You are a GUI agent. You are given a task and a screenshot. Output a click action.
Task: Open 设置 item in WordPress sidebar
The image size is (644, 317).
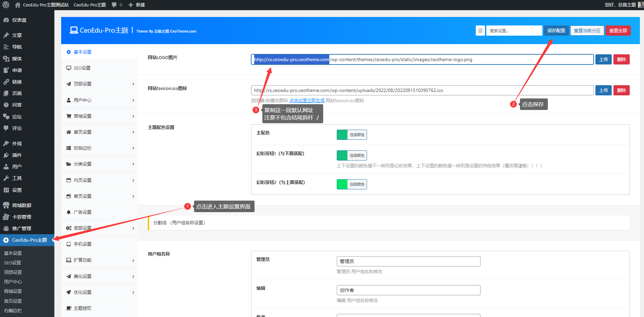tap(27, 190)
